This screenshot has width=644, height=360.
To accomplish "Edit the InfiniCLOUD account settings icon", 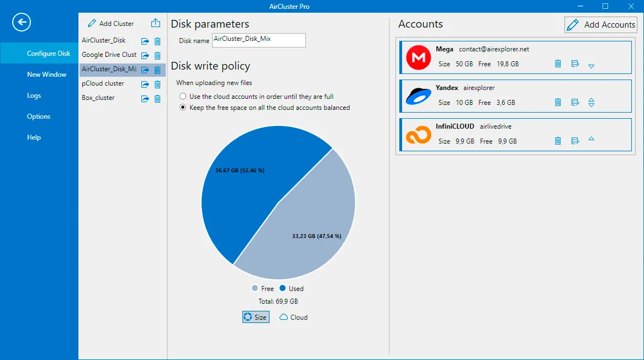I will [x=576, y=141].
